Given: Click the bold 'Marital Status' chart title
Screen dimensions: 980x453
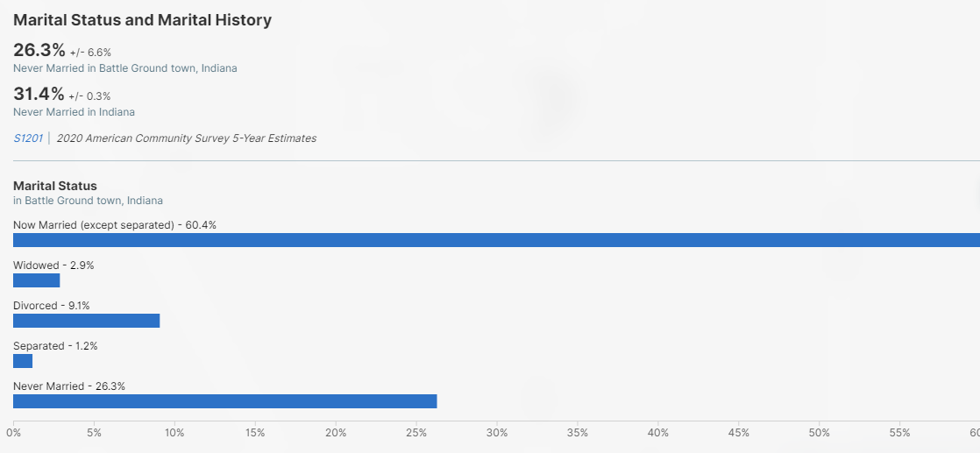Looking at the screenshot, I should [55, 186].
